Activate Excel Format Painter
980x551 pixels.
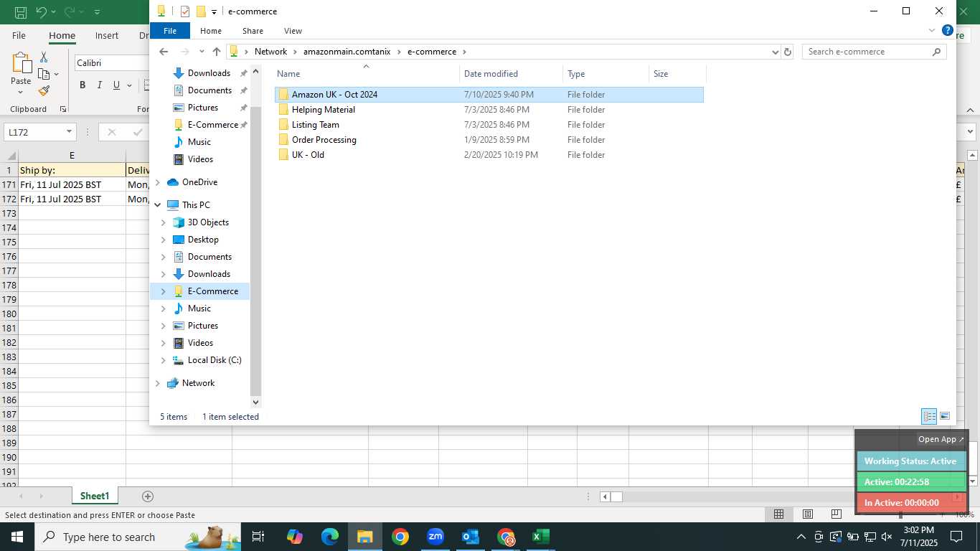tap(44, 90)
